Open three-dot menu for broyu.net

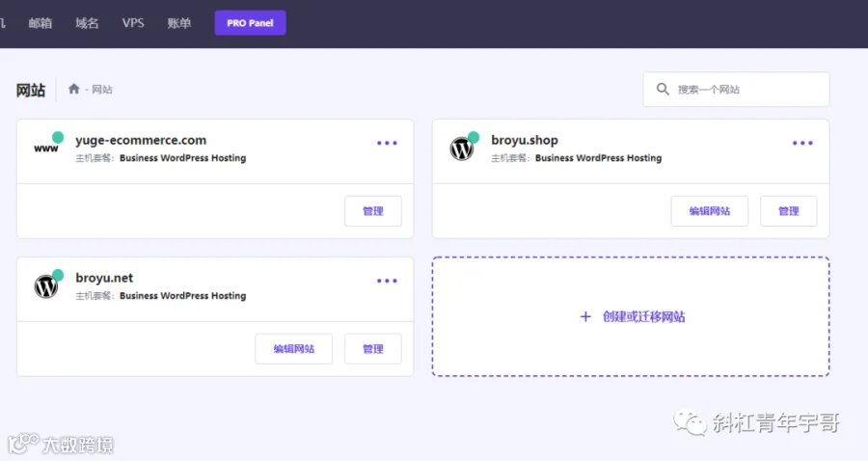pos(387,281)
